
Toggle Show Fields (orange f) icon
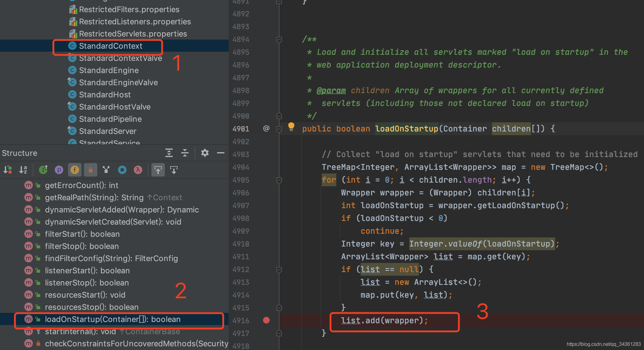pyautogui.click(x=75, y=170)
